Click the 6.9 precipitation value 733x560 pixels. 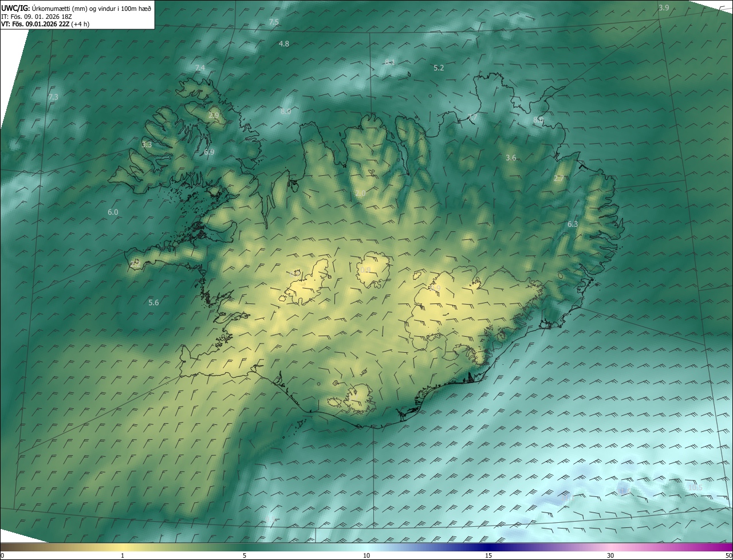(209, 152)
